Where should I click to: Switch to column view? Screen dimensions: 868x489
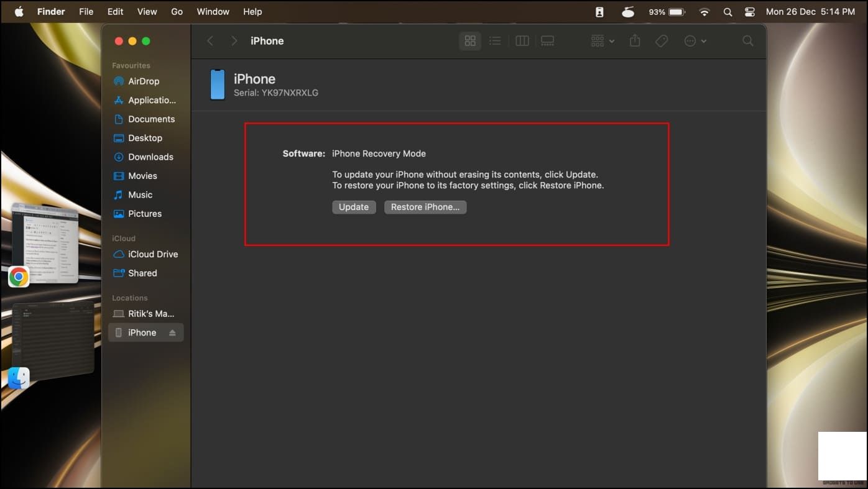click(x=522, y=41)
